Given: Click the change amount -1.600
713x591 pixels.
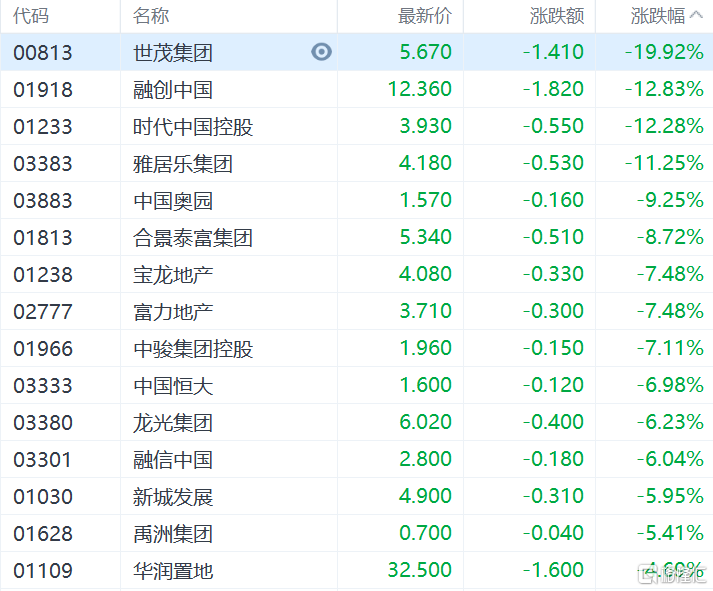Looking at the screenshot, I should (x=553, y=570).
